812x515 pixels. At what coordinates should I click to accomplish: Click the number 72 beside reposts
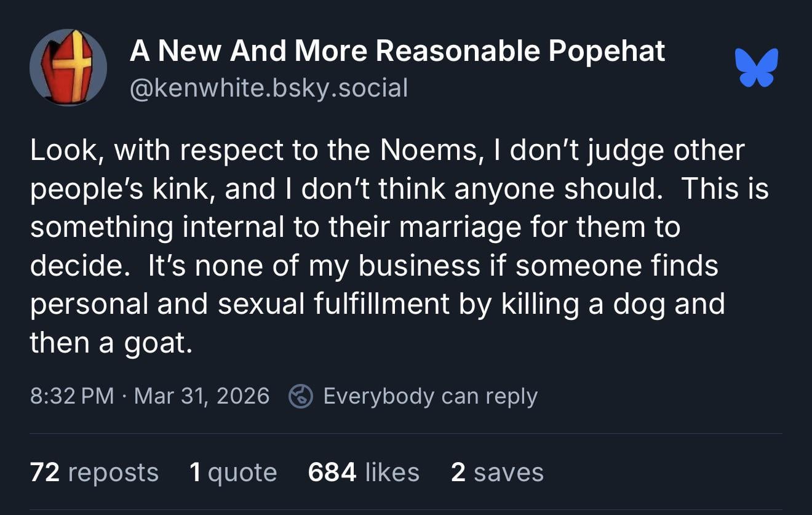coord(45,473)
